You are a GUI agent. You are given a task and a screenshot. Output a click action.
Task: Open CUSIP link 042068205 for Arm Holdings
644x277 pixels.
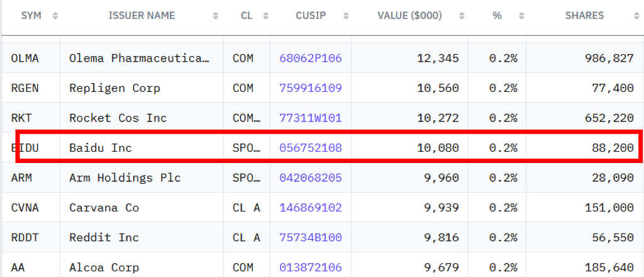tap(311, 178)
